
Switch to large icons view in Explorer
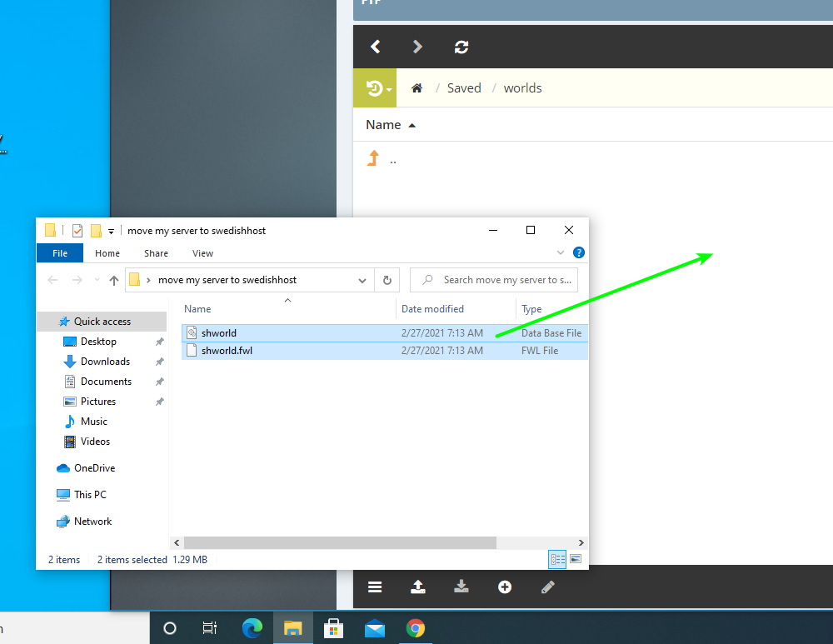click(575, 559)
